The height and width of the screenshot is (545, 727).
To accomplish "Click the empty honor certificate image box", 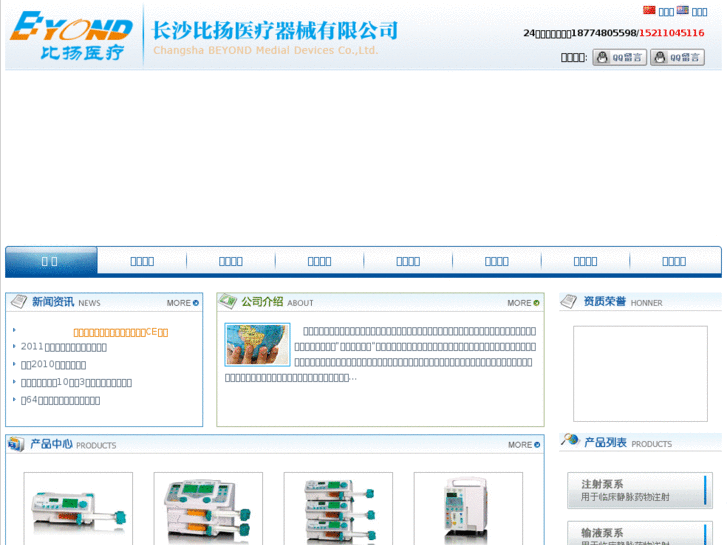I will pos(640,374).
